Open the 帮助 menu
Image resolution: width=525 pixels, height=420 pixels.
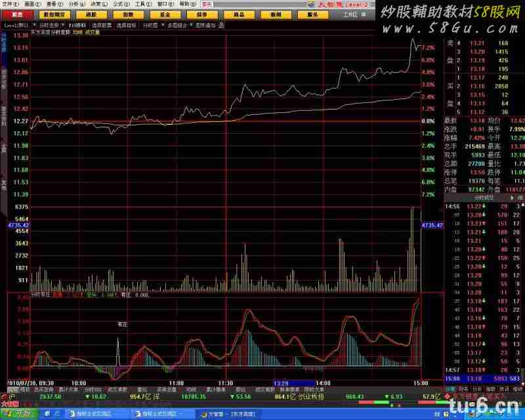(x=188, y=5)
